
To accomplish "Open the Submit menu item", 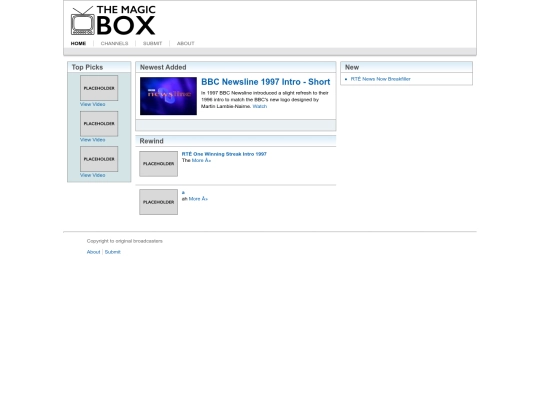I will point(152,43).
